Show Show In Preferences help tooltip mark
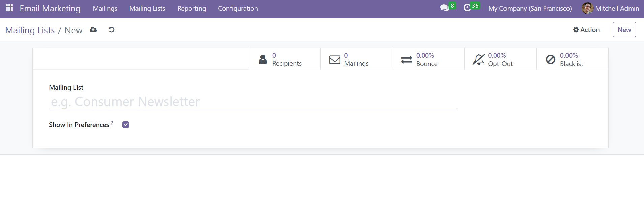Viewport: 644px width, 212px height. coord(112,123)
